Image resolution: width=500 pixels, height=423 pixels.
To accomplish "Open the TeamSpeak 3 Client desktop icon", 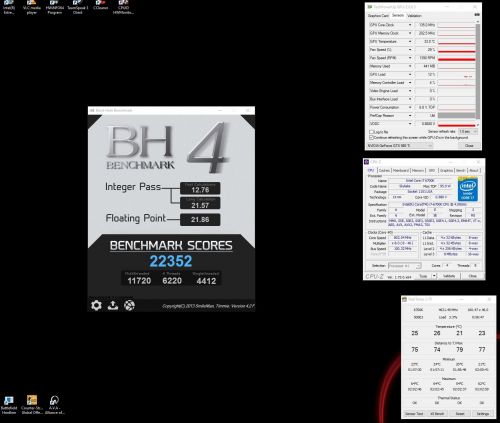I will click(x=77, y=7).
